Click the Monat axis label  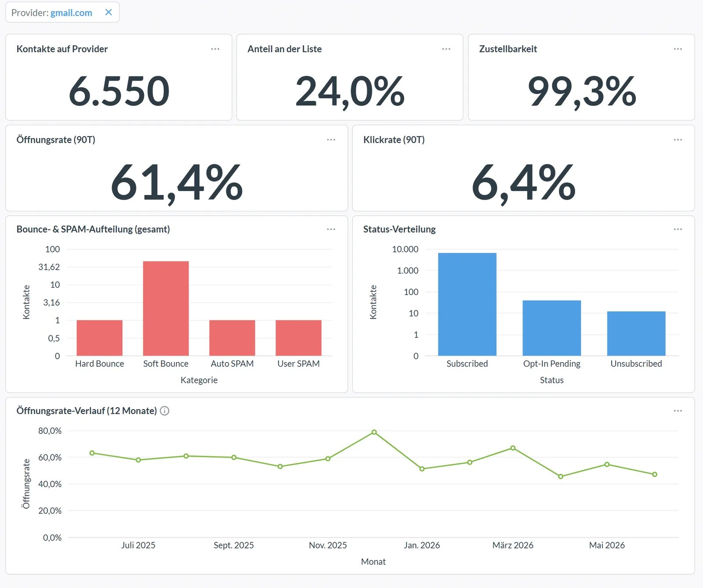(373, 562)
